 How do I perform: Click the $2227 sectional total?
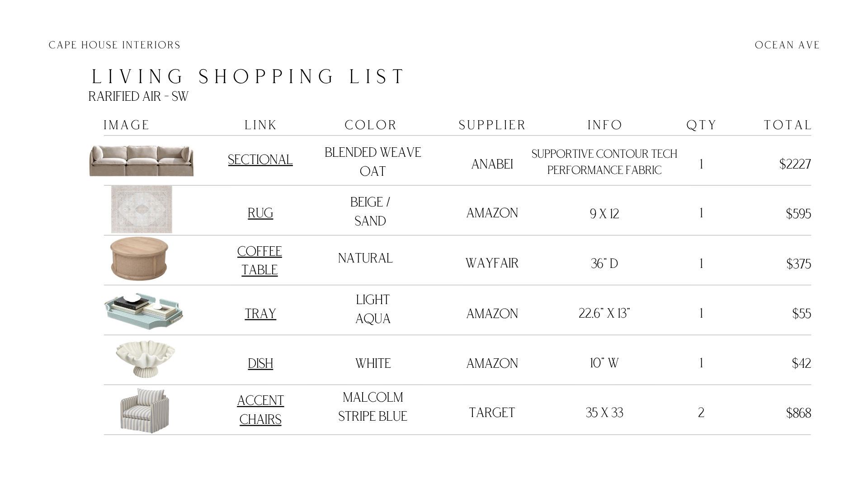tap(795, 164)
